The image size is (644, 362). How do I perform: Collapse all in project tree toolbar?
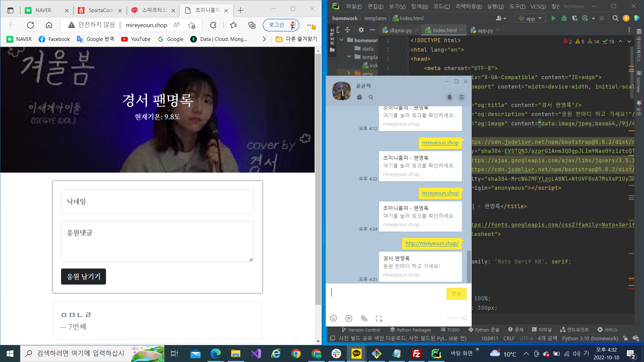pyautogui.click(x=347, y=30)
